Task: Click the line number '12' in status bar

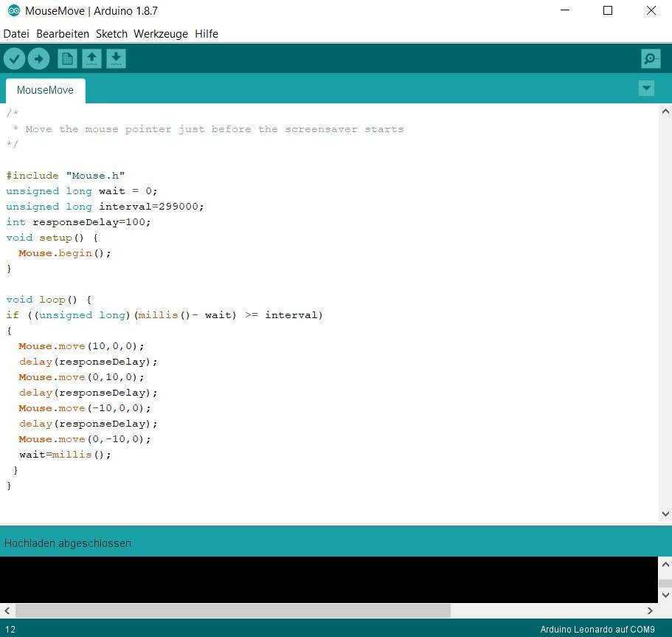Action: pyautogui.click(x=10, y=630)
